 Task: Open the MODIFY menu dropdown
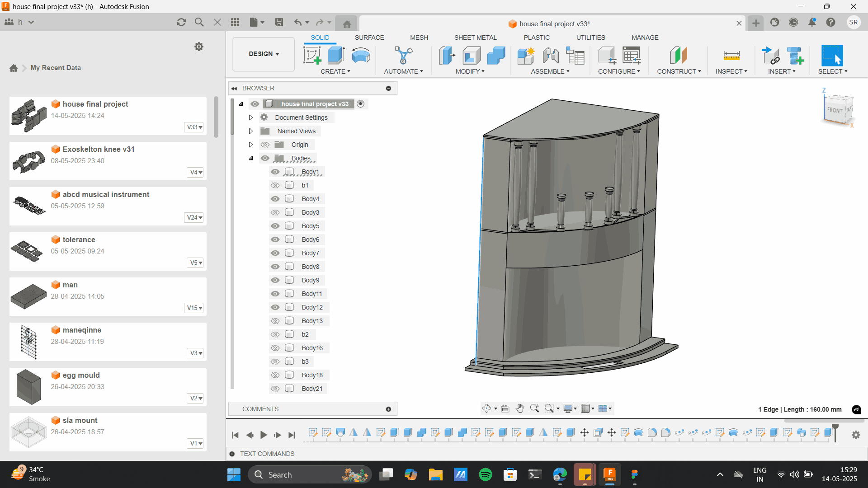470,71
